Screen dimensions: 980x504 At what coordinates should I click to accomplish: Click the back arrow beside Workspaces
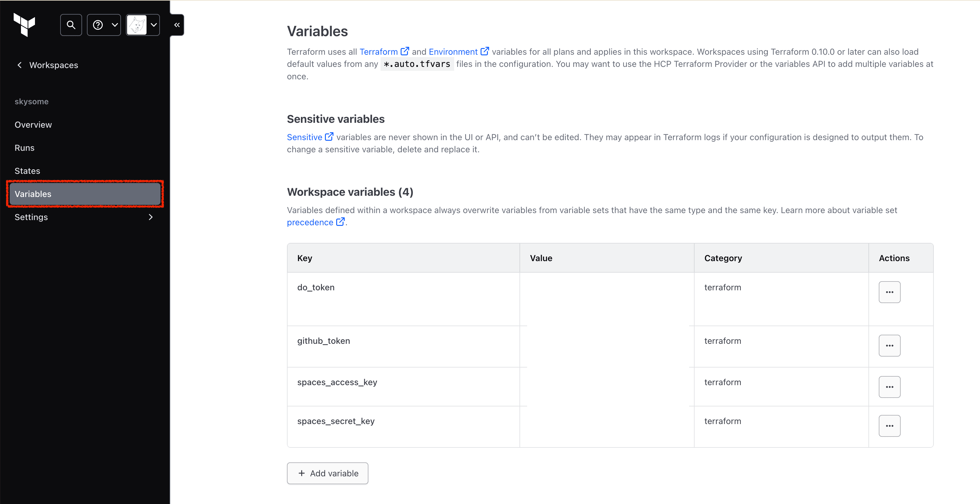(19, 65)
